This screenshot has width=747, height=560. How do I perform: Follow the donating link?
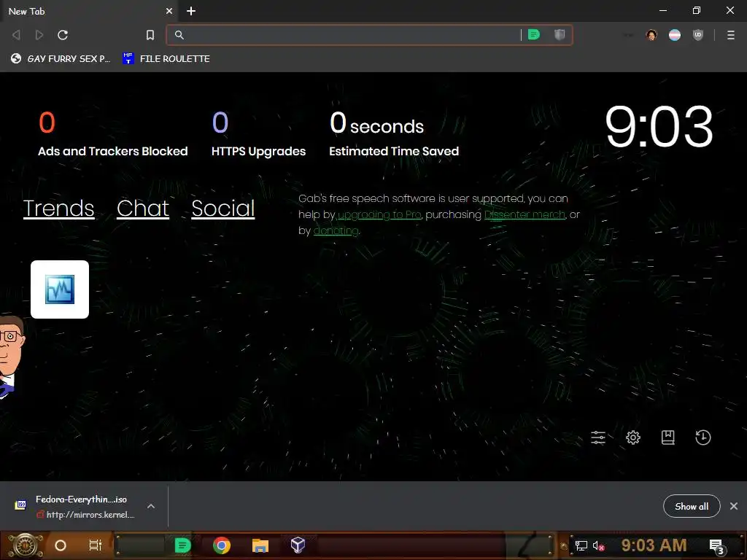(336, 231)
